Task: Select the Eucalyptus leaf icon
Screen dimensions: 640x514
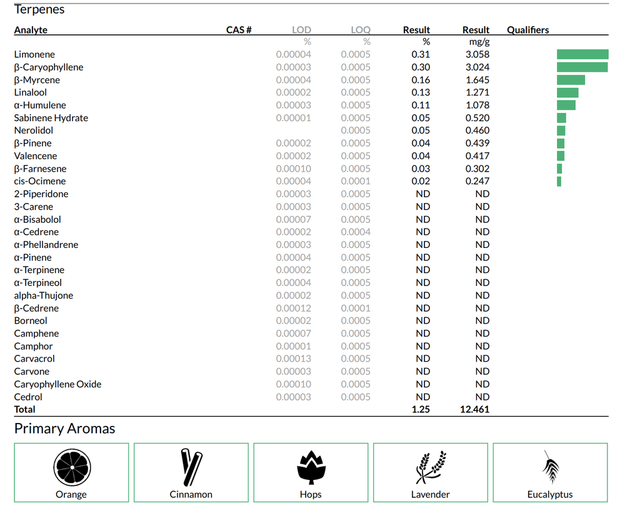Action: point(550,467)
